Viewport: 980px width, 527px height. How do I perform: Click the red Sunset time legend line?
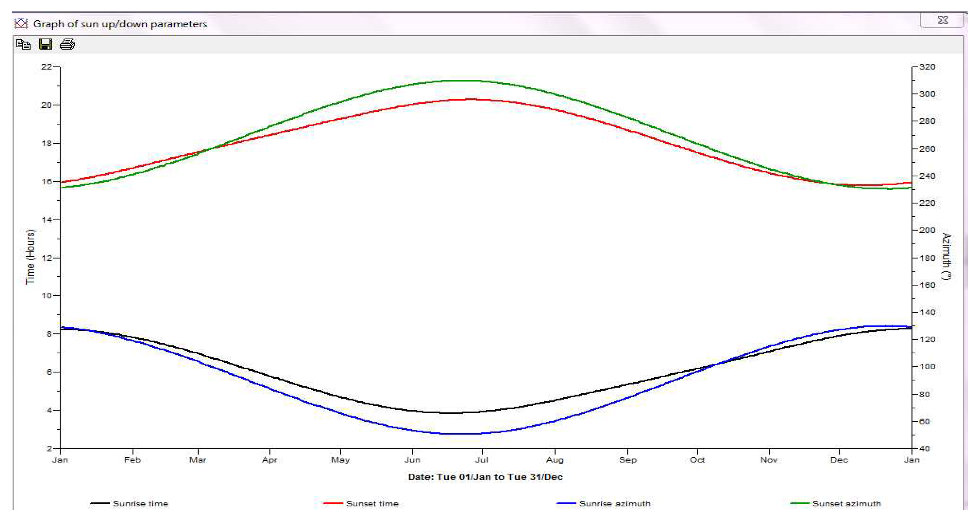(x=333, y=504)
